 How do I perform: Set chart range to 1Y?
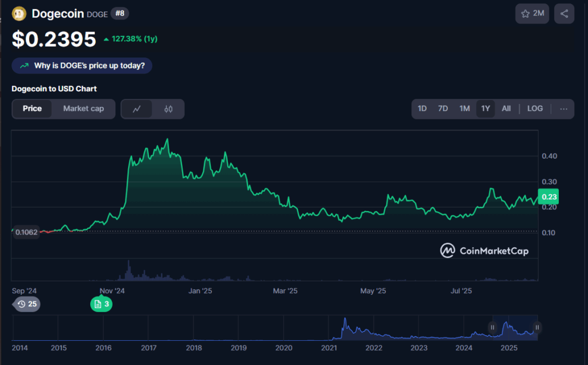click(486, 109)
